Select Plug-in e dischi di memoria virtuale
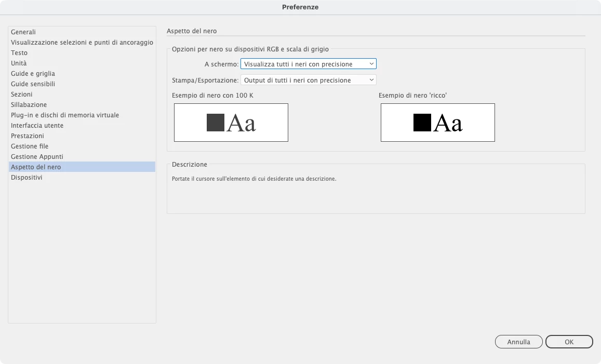The height and width of the screenshot is (364, 601). 82,115
